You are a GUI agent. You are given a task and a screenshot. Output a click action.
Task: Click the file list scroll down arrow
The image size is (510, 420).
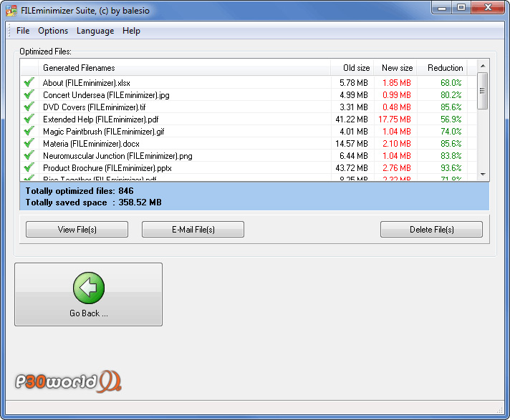[x=483, y=175]
